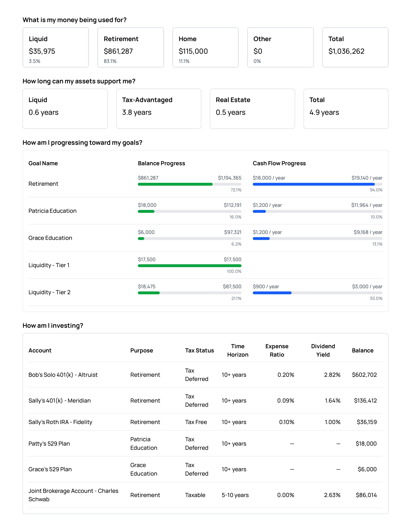This screenshot has height=532, width=411.
Task: Select the Retirement $861,287 card
Action: (x=131, y=48)
